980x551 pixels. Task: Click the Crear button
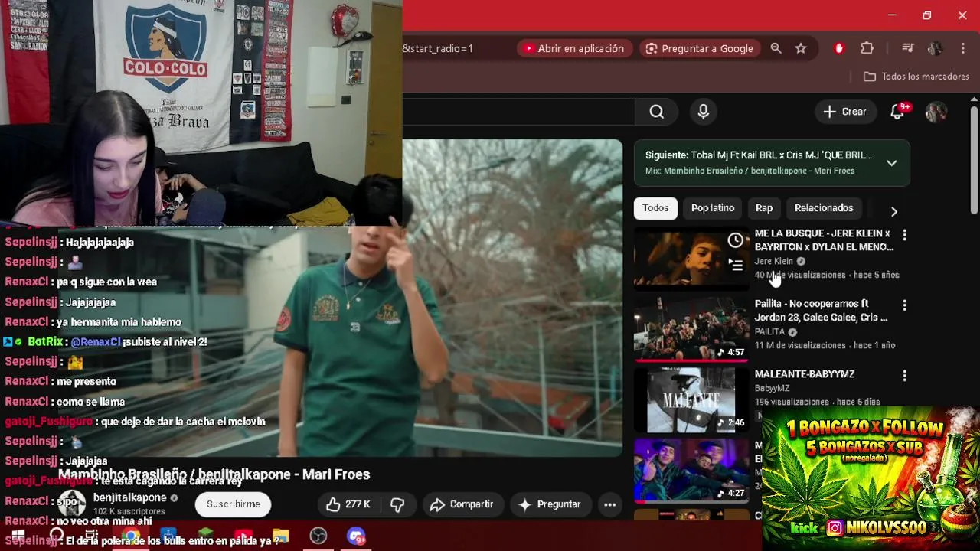[844, 112]
